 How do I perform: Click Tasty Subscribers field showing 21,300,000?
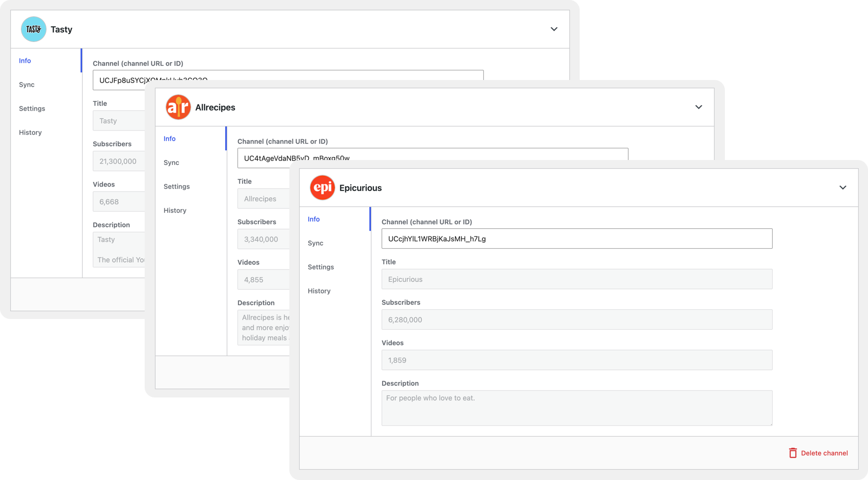(x=119, y=161)
